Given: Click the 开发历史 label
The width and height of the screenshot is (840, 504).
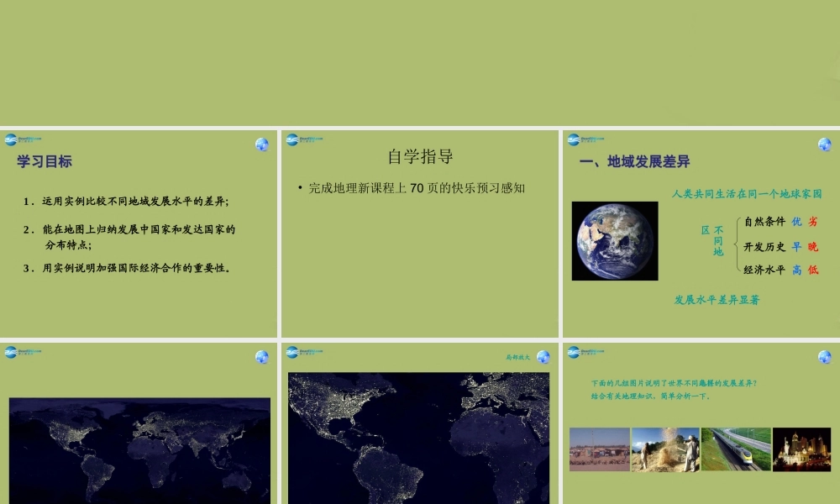Looking at the screenshot, I should pos(764,247).
